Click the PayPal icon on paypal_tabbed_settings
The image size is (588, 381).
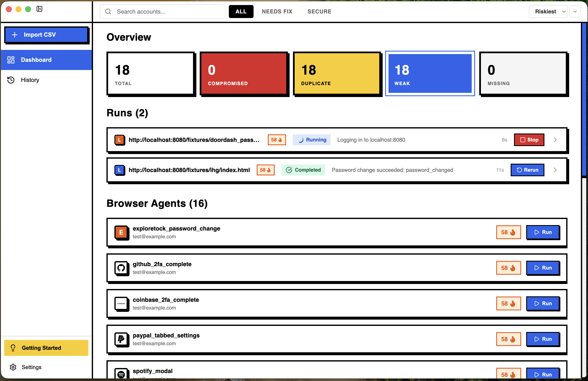coord(121,340)
